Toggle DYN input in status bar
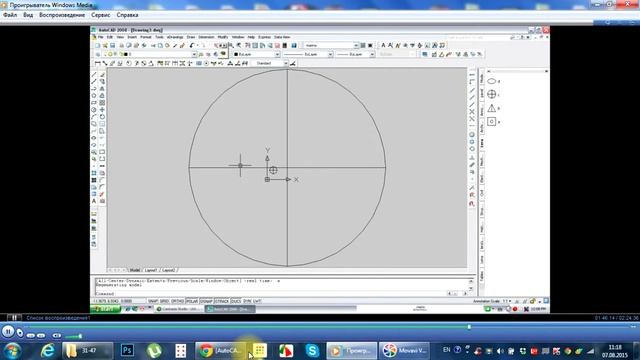 247,301
